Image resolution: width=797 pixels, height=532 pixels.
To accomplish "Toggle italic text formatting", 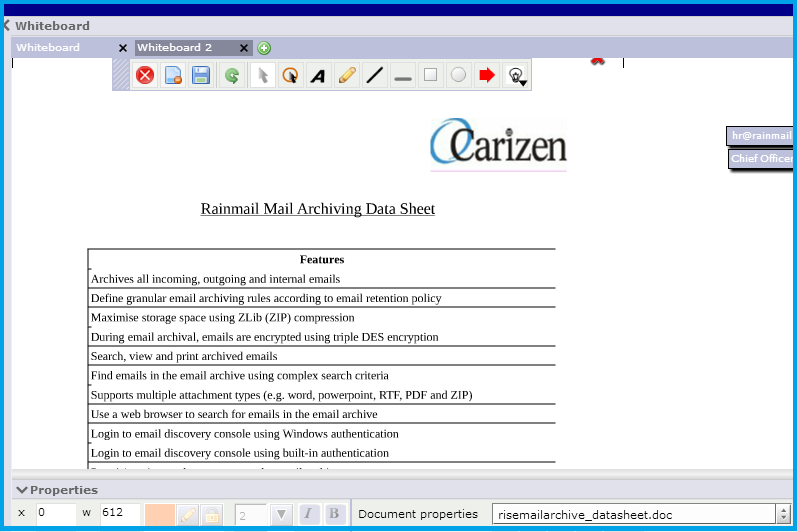I will click(309, 514).
